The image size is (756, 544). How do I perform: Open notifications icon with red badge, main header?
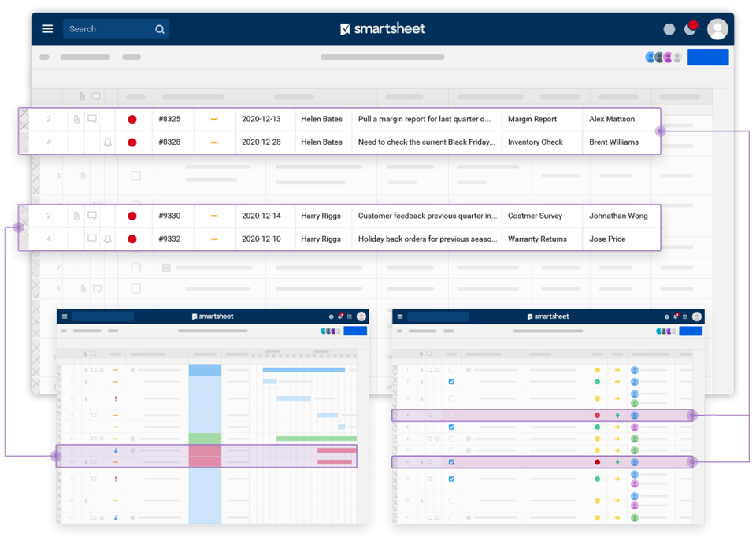691,28
